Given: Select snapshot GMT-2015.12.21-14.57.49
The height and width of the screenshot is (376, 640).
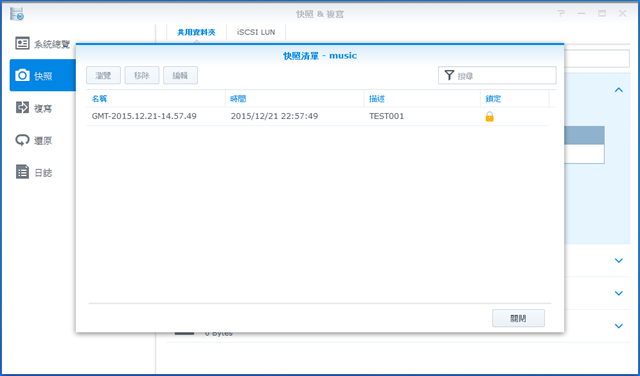Looking at the screenshot, I should (144, 116).
